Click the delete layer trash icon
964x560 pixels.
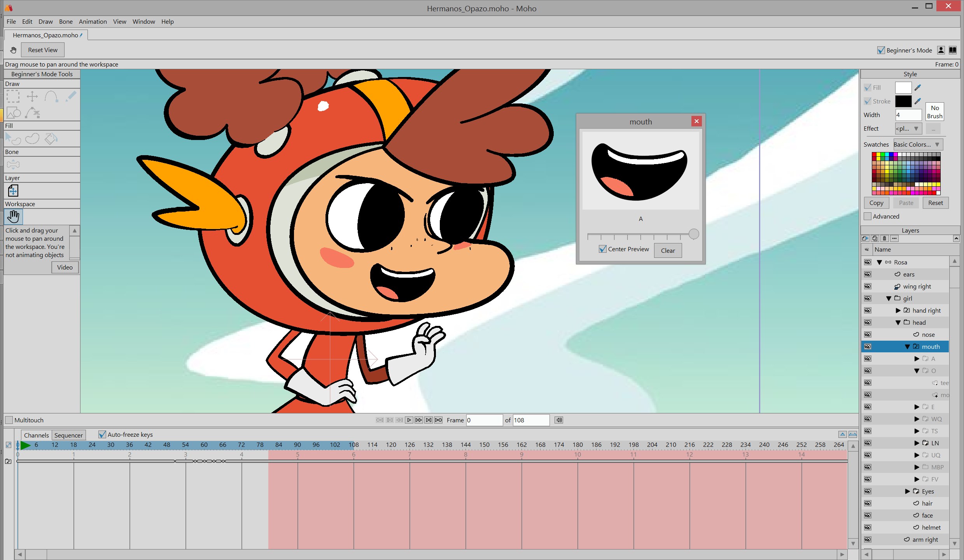884,238
